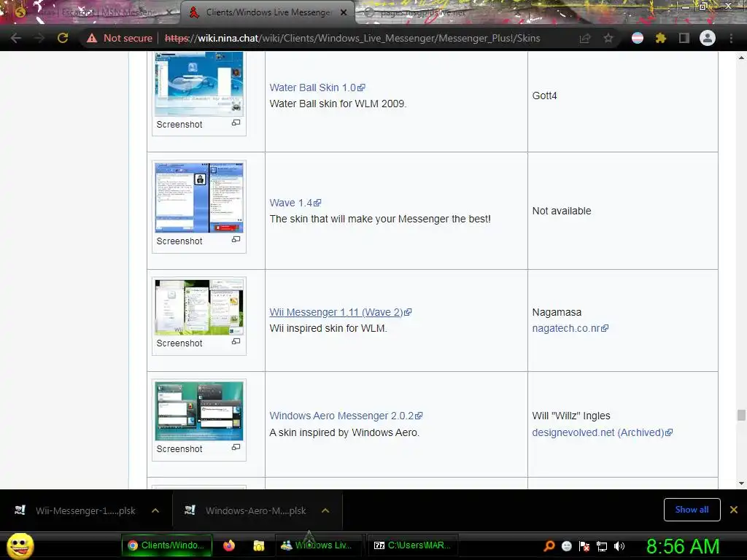Open the Windows Aero Messenger 2.0.2 link
747x560 pixels.
tap(346, 416)
